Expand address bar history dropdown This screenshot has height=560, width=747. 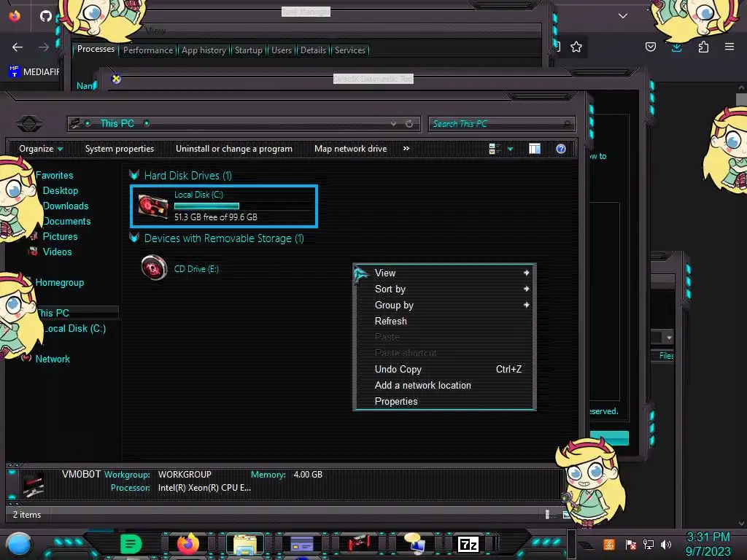(393, 124)
